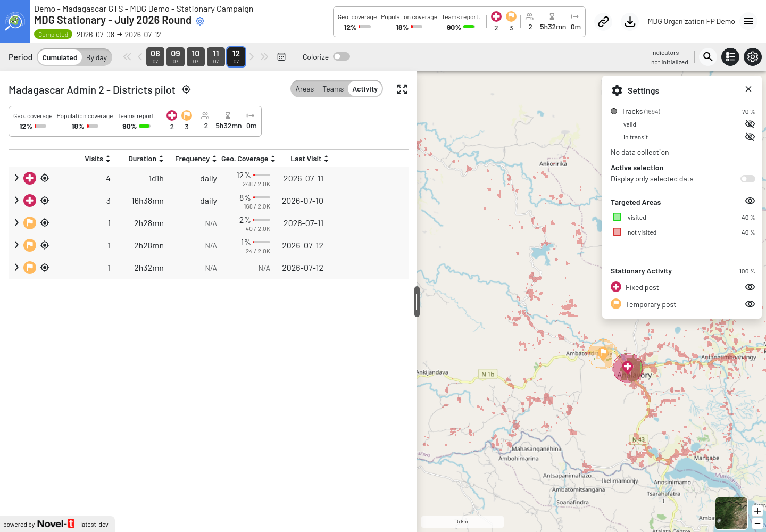Zoom out on the map
The image size is (766, 532).
pos(757,523)
